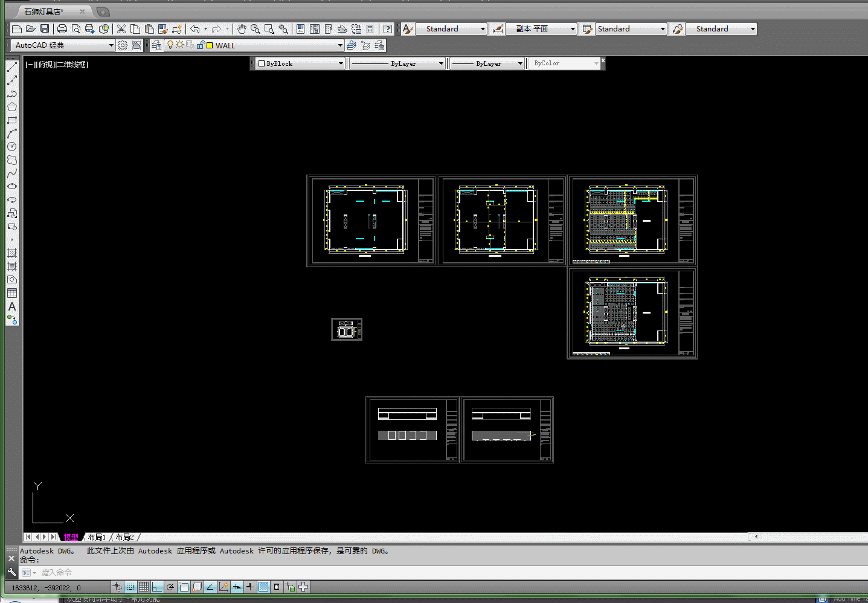Open Plot Preview icon
The image size is (868, 603).
pyautogui.click(x=76, y=29)
